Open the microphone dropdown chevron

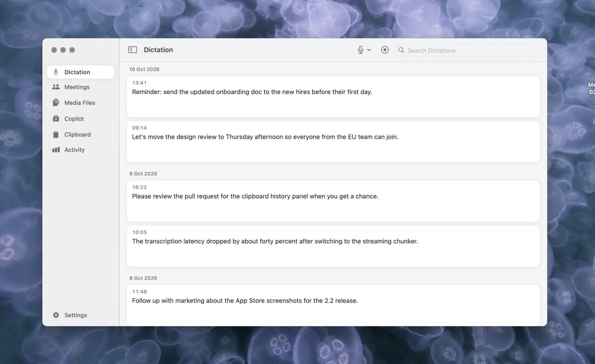click(x=369, y=50)
